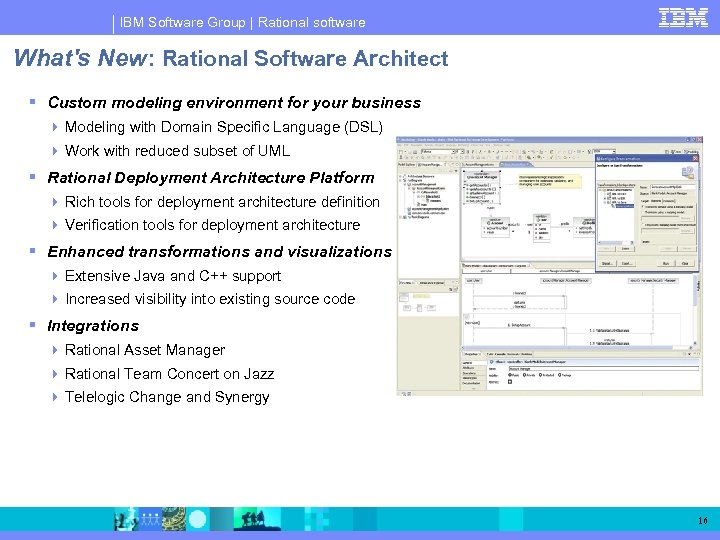Image resolution: width=720 pixels, height=540 pixels.
Task: Click 'Rational Team Concert on Jazz' bullet
Action: click(169, 374)
